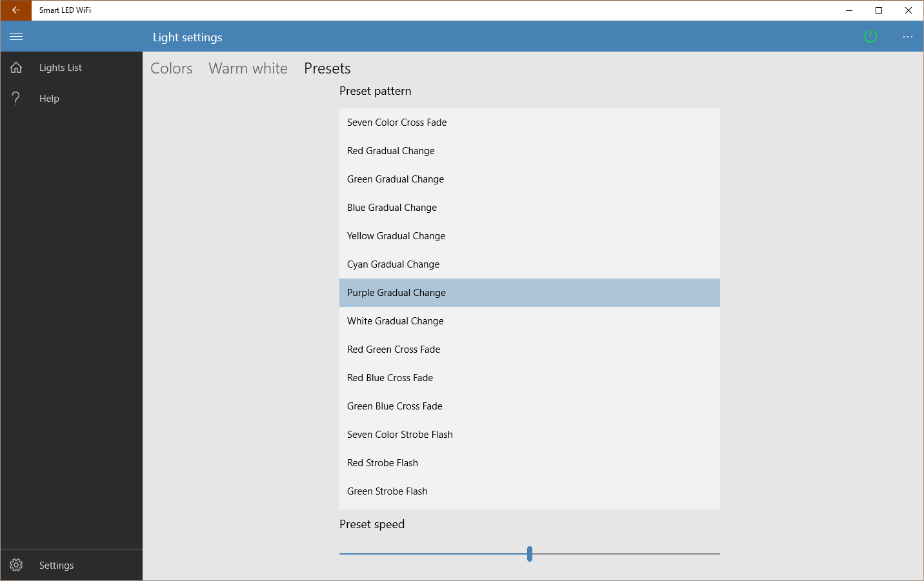Viewport: 924px width, 581px height.
Task: Select Red Gradual Change preset
Action: 530,151
